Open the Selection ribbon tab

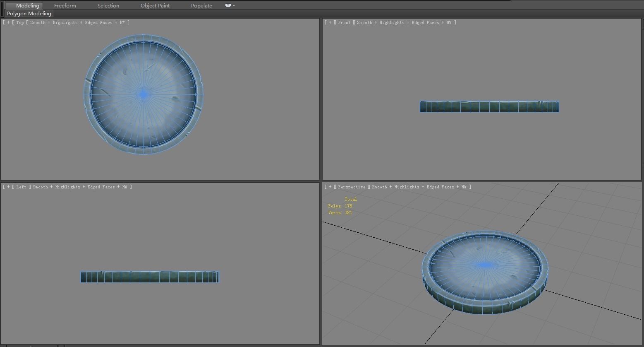pyautogui.click(x=108, y=5)
